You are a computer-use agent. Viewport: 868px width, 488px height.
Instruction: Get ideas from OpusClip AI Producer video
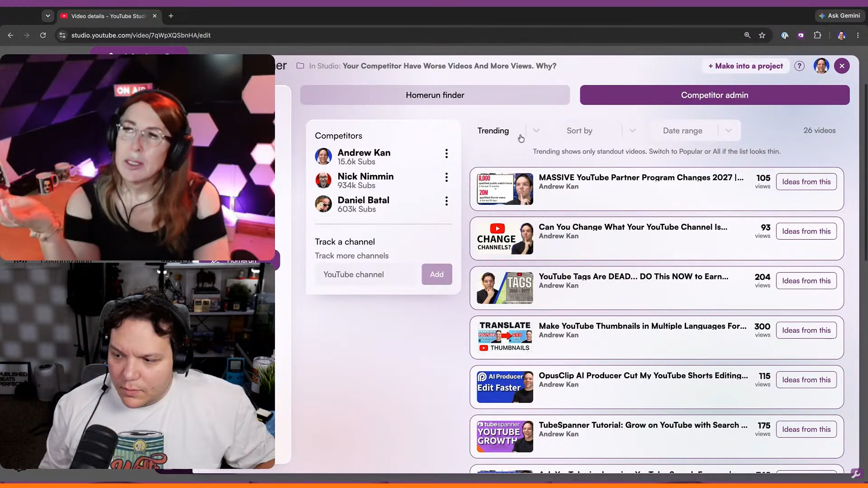[806, 380]
